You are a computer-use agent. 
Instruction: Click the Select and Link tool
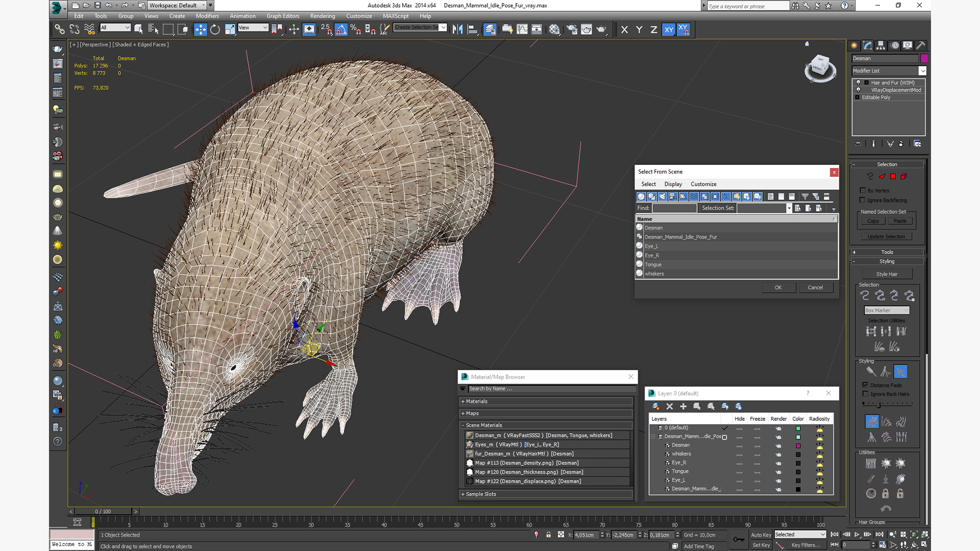click(x=60, y=30)
